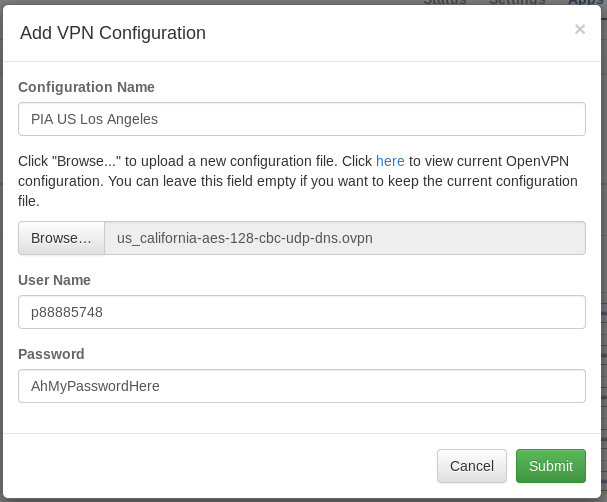Click the Password label
Image resolution: width=607 pixels, height=502 pixels.
click(x=51, y=354)
